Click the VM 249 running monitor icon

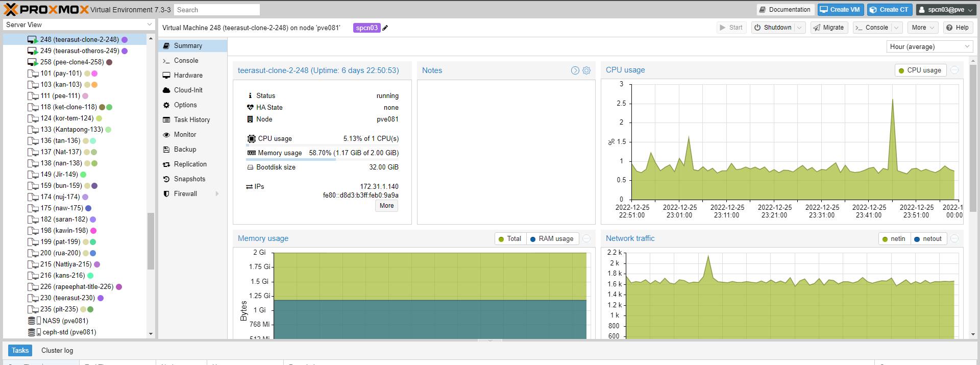pyautogui.click(x=33, y=51)
